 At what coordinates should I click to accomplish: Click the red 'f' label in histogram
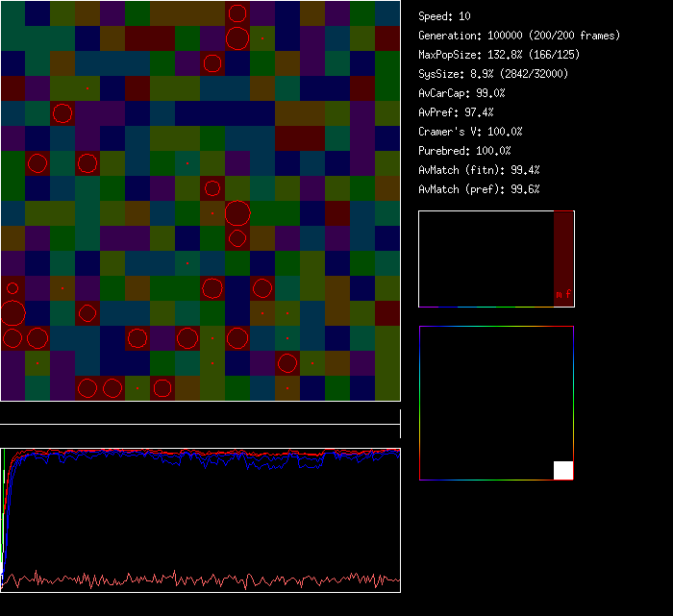point(568,296)
